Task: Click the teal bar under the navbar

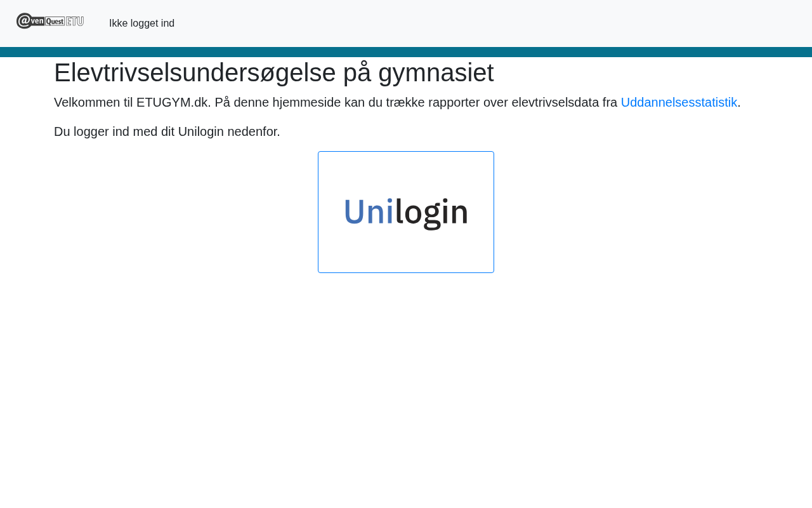Action: point(406,52)
